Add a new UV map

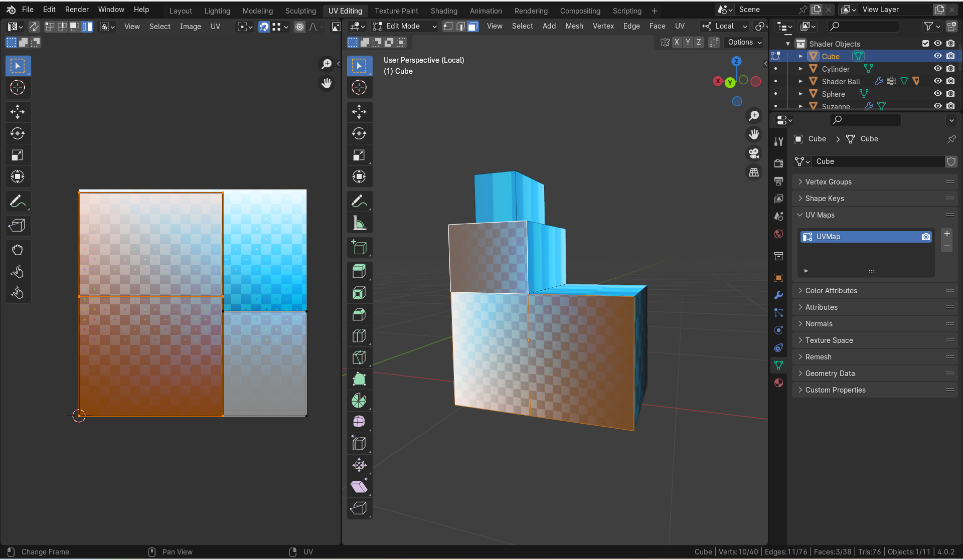[x=946, y=234]
